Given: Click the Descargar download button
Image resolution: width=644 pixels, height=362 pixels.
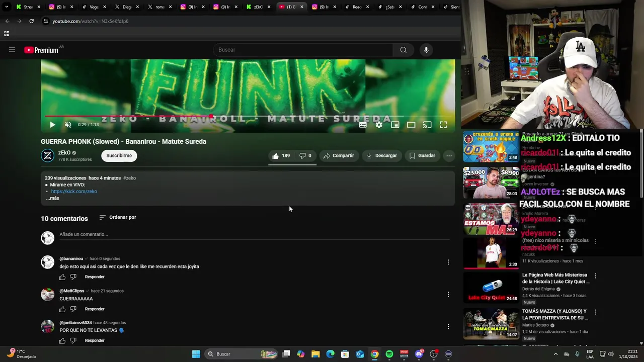Looking at the screenshot, I should [x=381, y=156].
